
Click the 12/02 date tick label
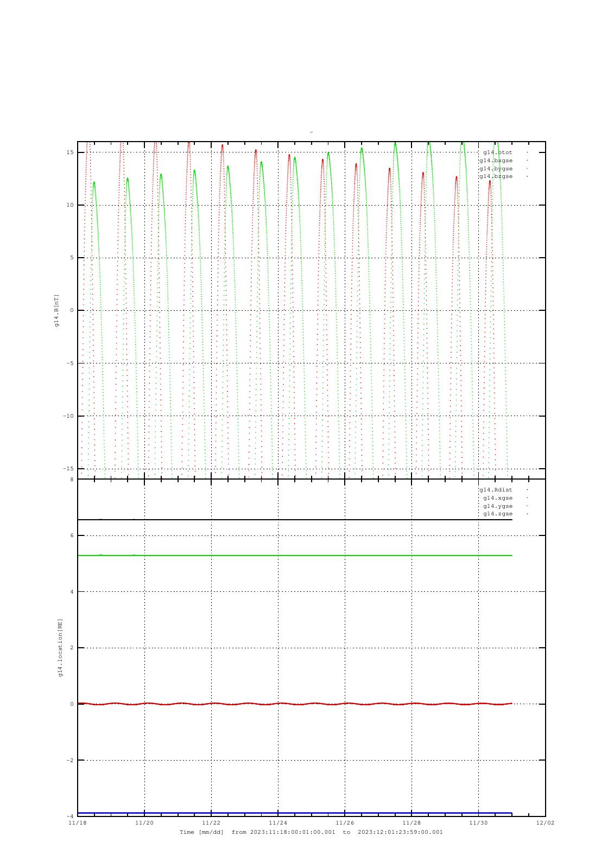coord(545,823)
